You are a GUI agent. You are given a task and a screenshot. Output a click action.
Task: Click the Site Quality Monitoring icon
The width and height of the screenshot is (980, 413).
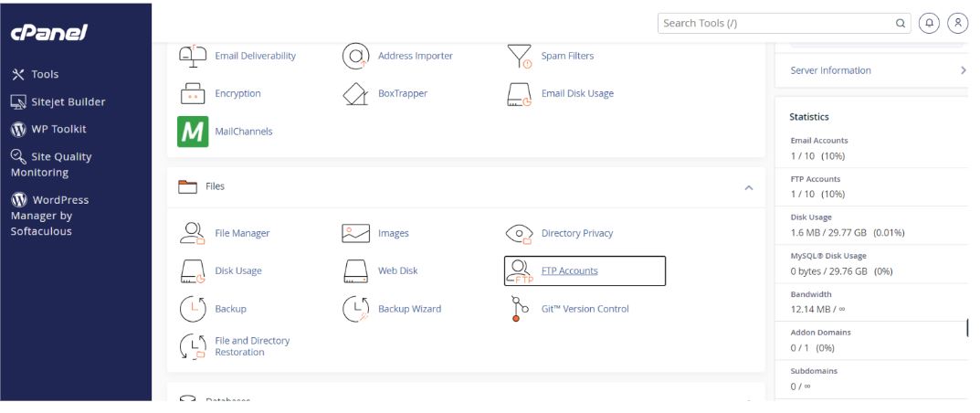(x=19, y=156)
